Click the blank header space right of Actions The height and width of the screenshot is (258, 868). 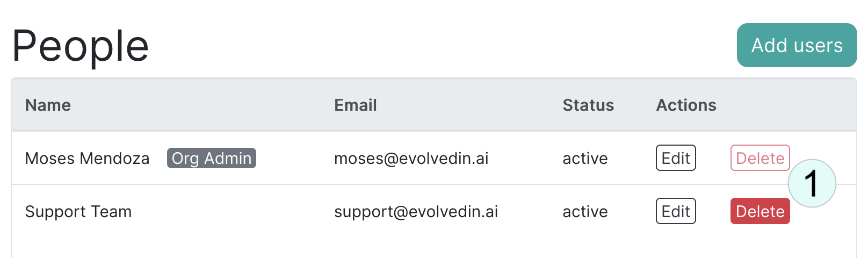pos(787,105)
